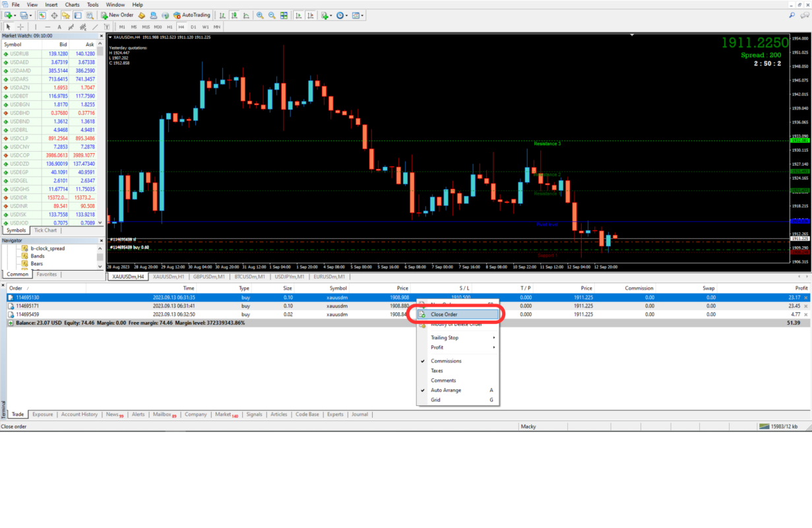Select the Horizontal Line drawing tool

[x=47, y=27]
